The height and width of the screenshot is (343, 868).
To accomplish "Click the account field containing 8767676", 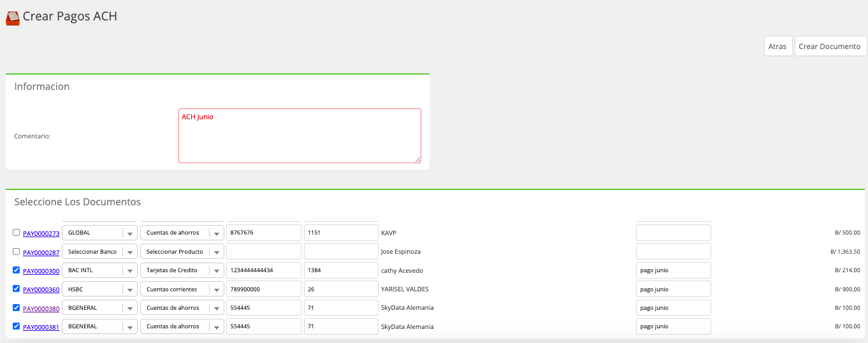I will (264, 233).
